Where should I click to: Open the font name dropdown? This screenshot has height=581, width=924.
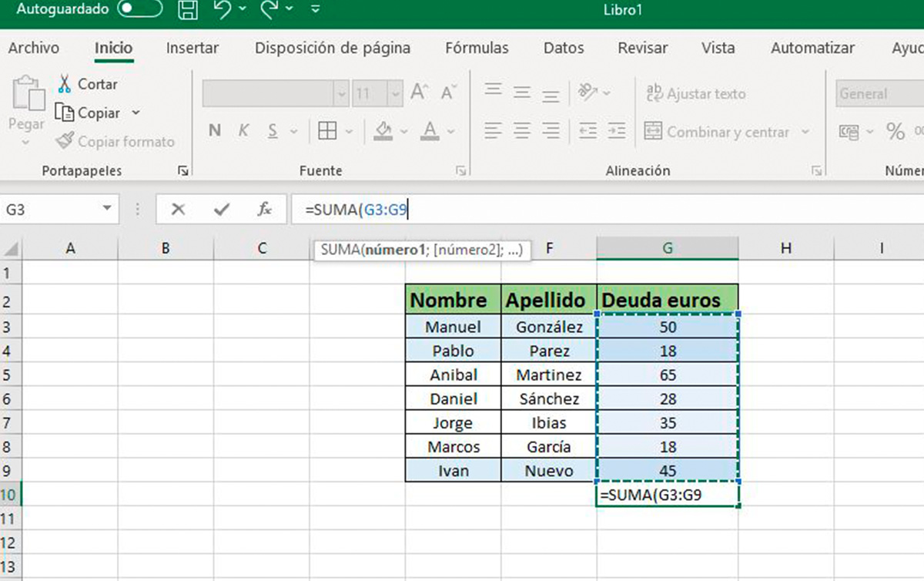pos(342,94)
